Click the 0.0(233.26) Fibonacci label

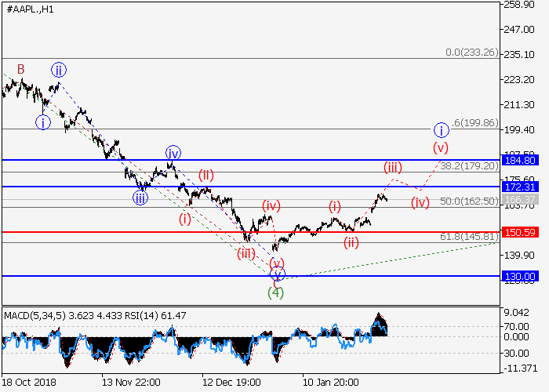[x=472, y=53]
